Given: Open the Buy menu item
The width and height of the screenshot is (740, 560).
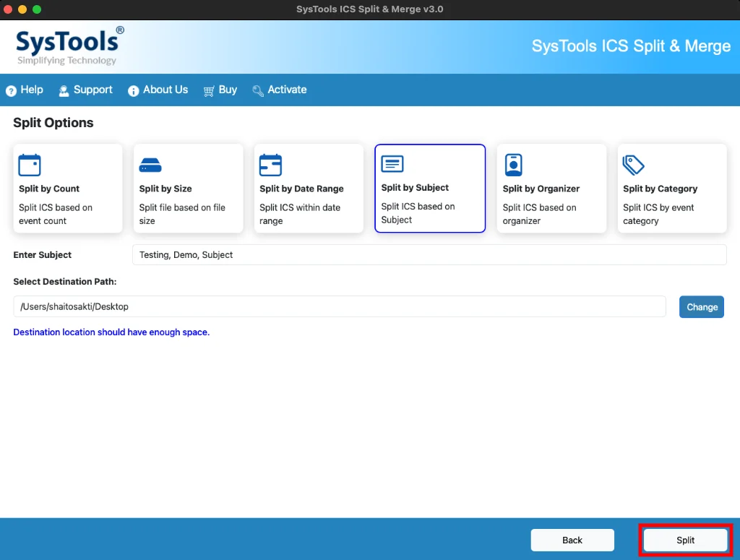Looking at the screenshot, I should point(220,90).
